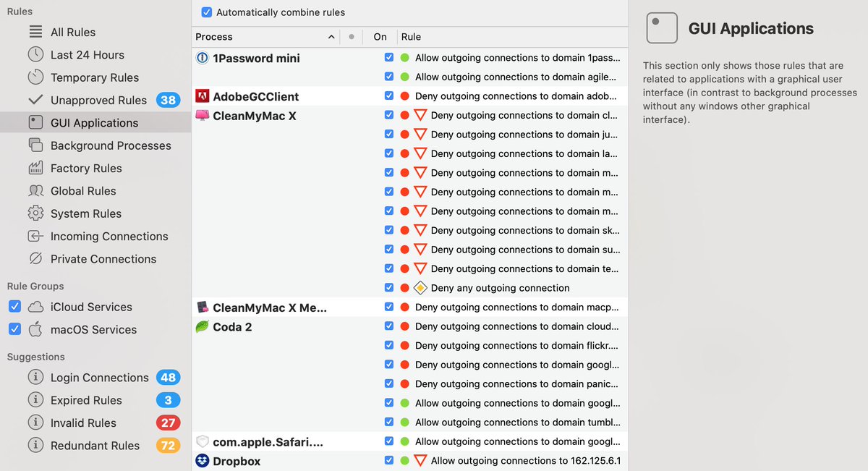The image size is (868, 471).
Task: Toggle Dropbox 162.125.6.1 rule checkbox
Action: [389, 460]
